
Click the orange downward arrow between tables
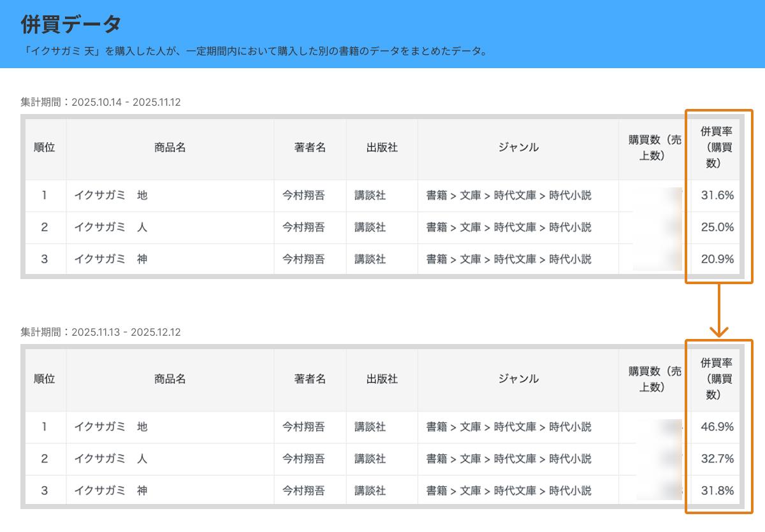(719, 311)
